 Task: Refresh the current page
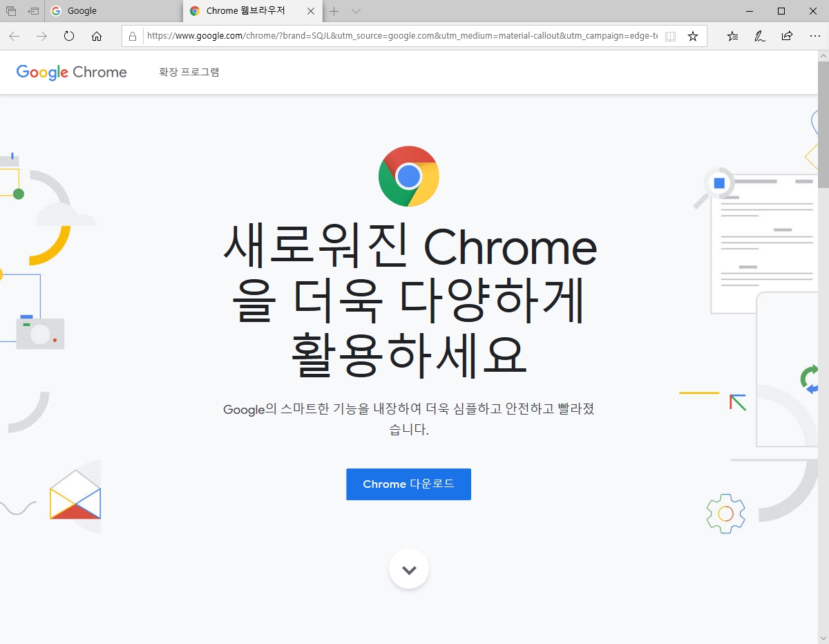[x=69, y=36]
